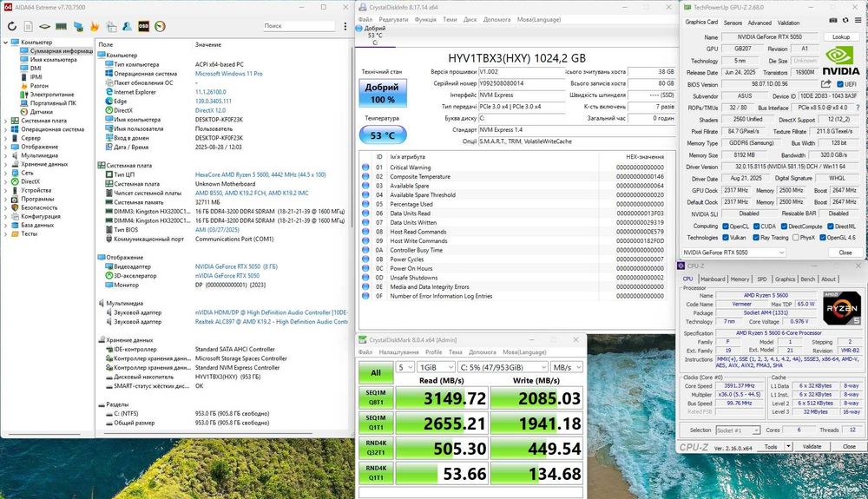Click the Поиск search field in AIDA64

tap(299, 26)
